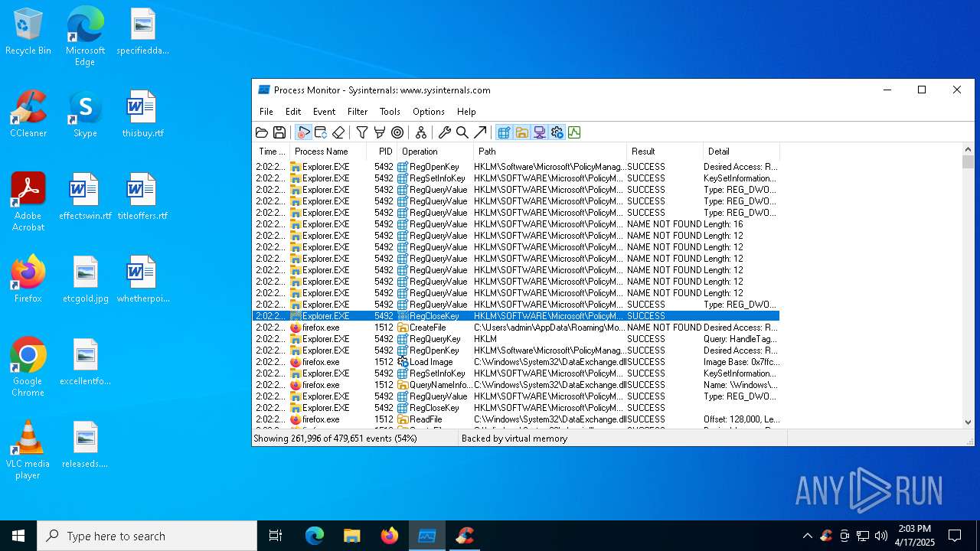
Task: Click the Process Monitor taskbar button
Action: tap(426, 536)
